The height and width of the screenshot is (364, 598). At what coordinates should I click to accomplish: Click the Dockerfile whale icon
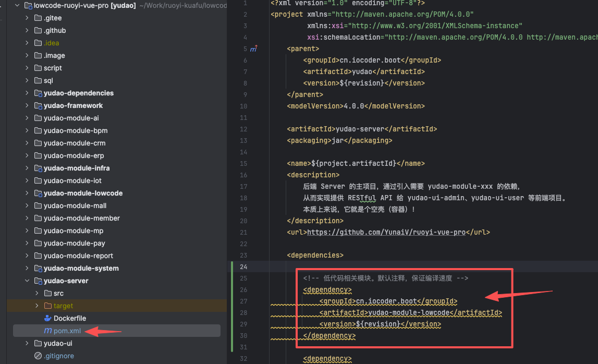[48, 318]
